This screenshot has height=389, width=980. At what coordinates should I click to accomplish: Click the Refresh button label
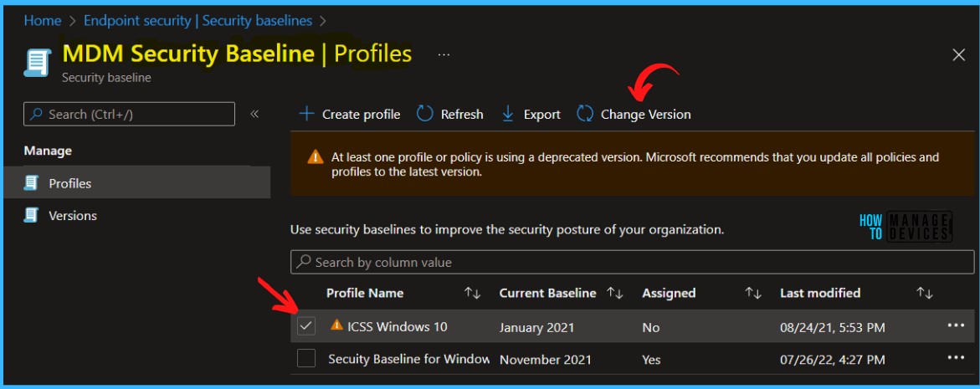(x=462, y=115)
